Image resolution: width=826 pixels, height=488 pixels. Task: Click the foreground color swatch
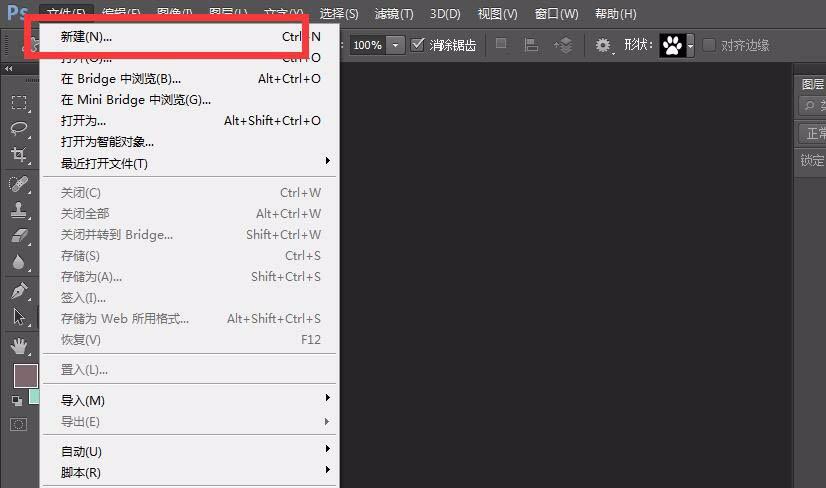click(x=25, y=376)
